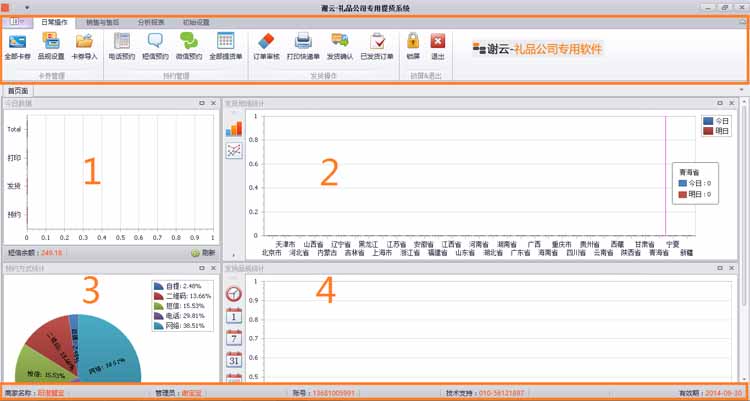Select the 首页面 document tab
The image size is (750, 401).
[x=18, y=90]
